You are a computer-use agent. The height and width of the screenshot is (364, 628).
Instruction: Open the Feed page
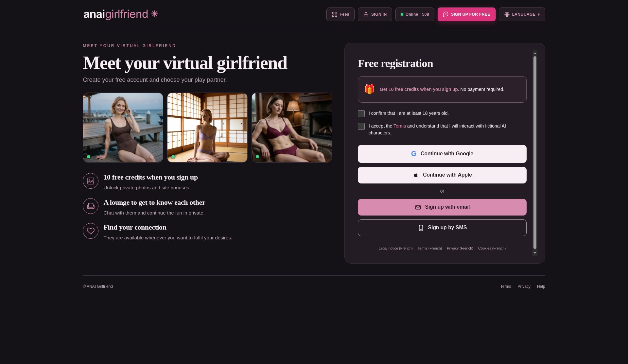pos(340,14)
